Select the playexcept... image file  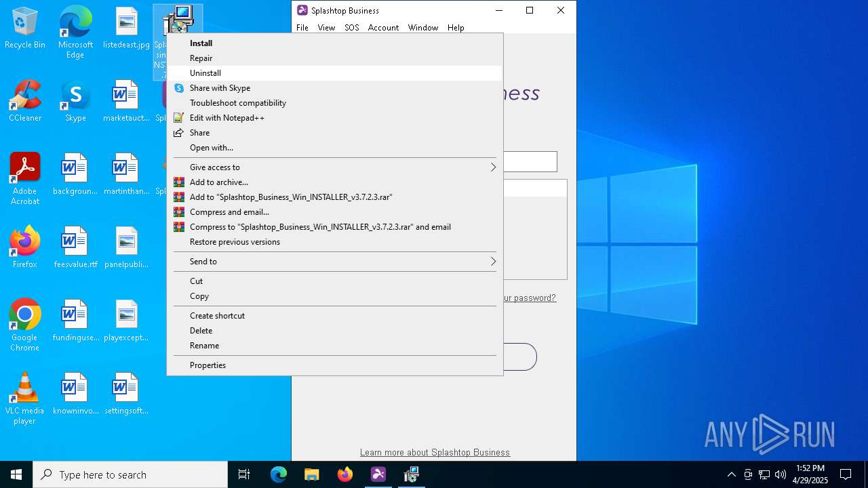[x=126, y=321]
